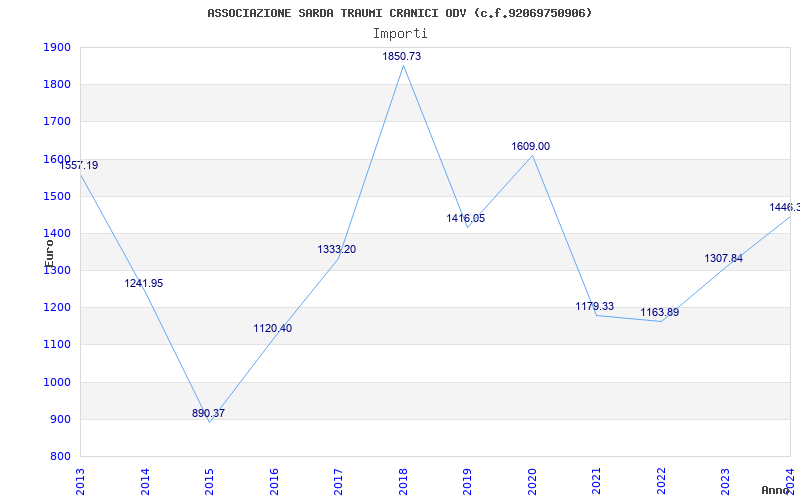The width and height of the screenshot is (800, 500).
Task: Click the x-axis year 2016
Action: [274, 482]
